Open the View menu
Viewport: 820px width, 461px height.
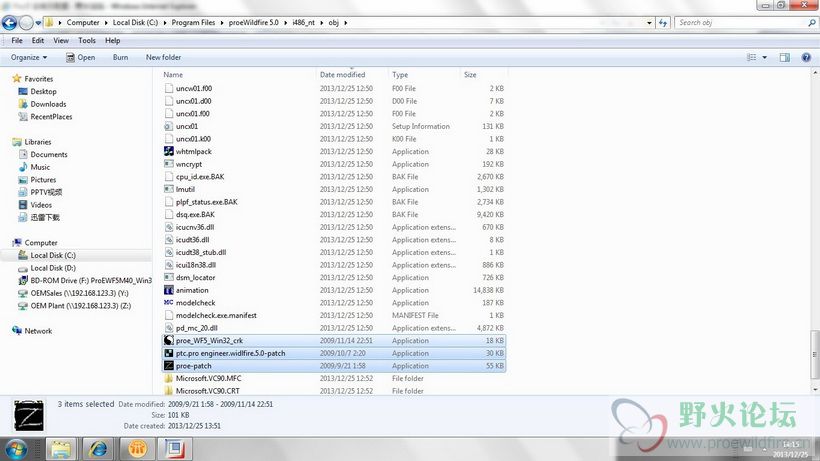point(61,40)
